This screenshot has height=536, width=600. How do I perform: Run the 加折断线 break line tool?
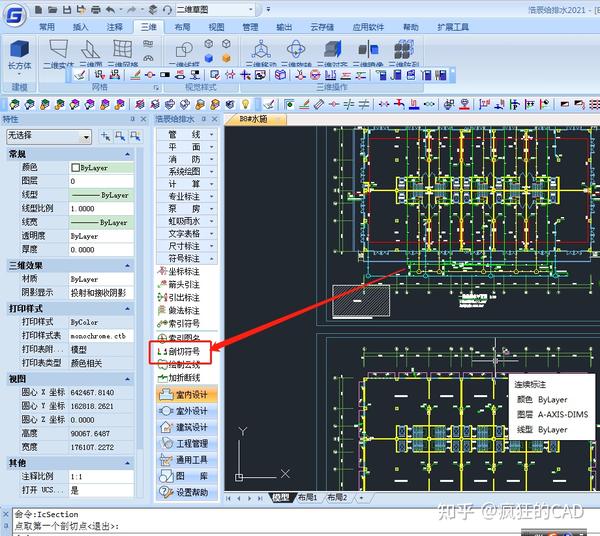(x=179, y=378)
